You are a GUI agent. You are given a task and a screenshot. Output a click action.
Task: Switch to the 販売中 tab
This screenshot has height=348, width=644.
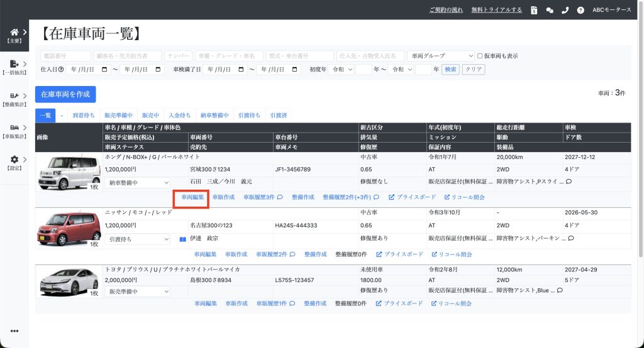(150, 116)
